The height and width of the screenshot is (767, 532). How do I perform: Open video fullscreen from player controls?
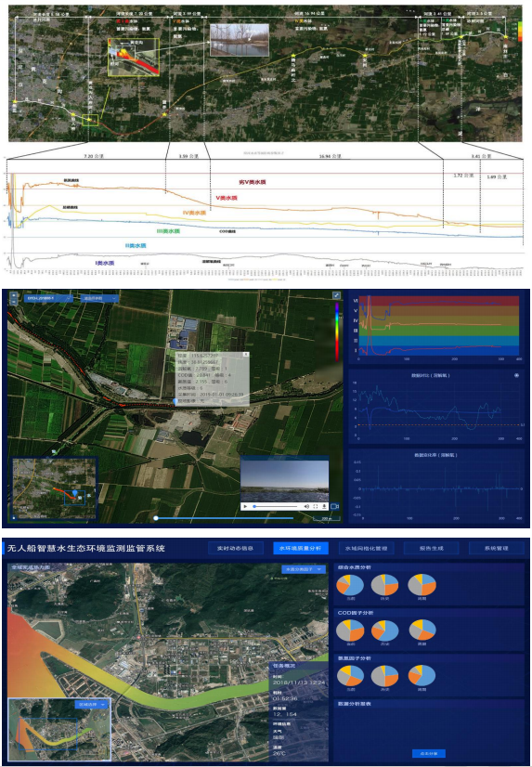coord(315,506)
